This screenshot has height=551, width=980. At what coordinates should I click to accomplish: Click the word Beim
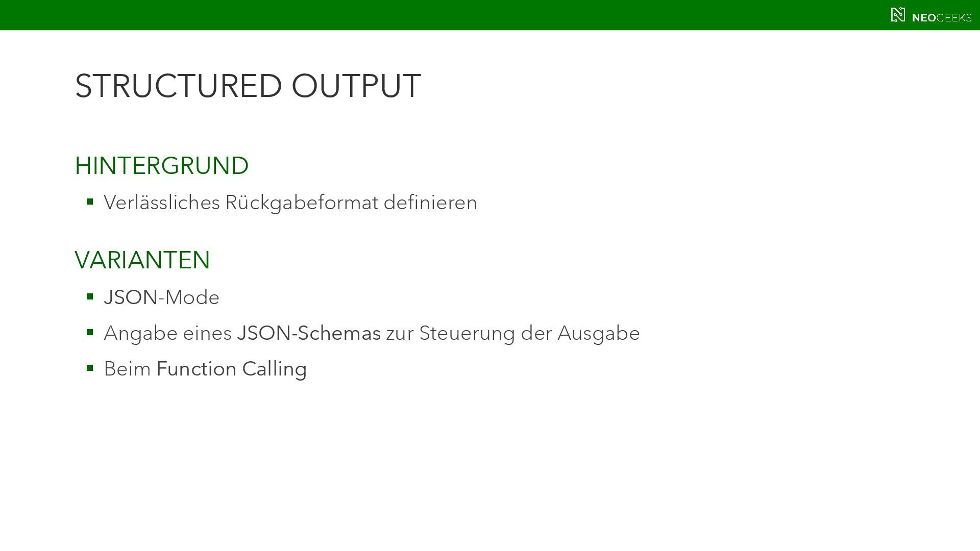click(127, 369)
